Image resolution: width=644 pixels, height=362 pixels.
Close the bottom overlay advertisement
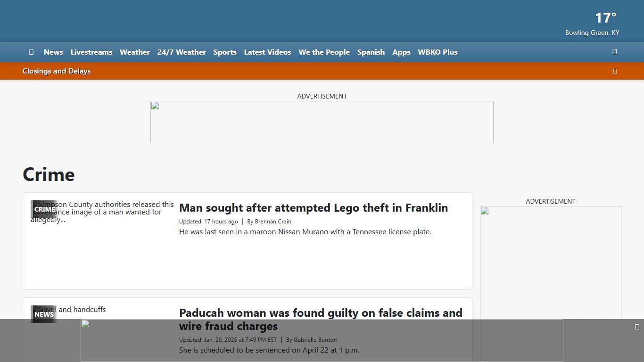637,327
